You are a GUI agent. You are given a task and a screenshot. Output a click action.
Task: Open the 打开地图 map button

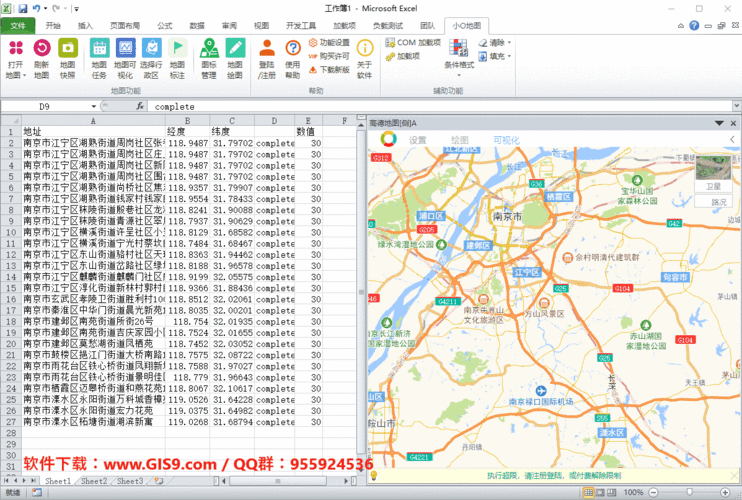(x=15, y=59)
